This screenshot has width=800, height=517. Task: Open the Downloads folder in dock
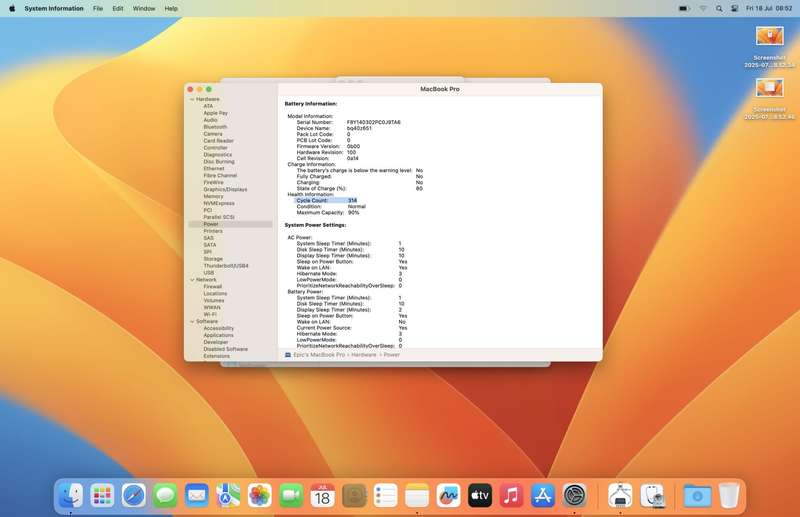pyautogui.click(x=697, y=495)
